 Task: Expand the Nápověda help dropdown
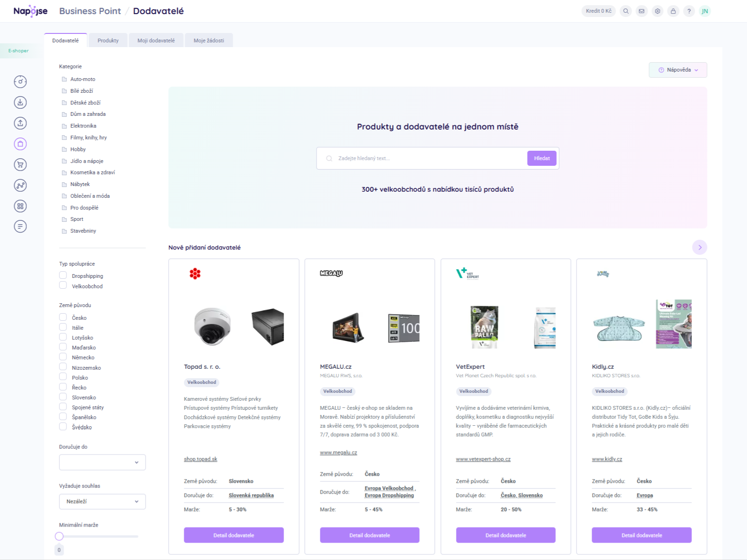coord(678,70)
